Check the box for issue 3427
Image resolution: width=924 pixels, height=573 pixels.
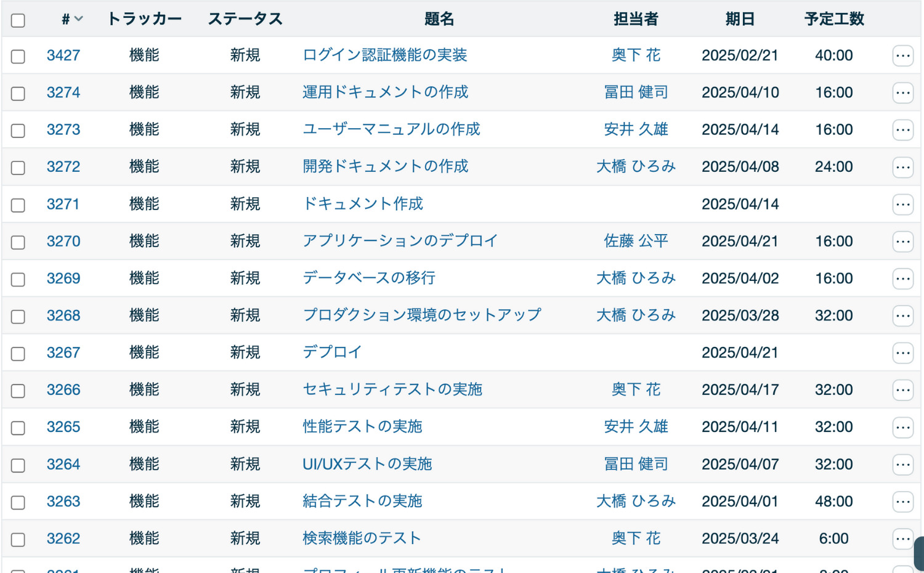pyautogui.click(x=18, y=57)
